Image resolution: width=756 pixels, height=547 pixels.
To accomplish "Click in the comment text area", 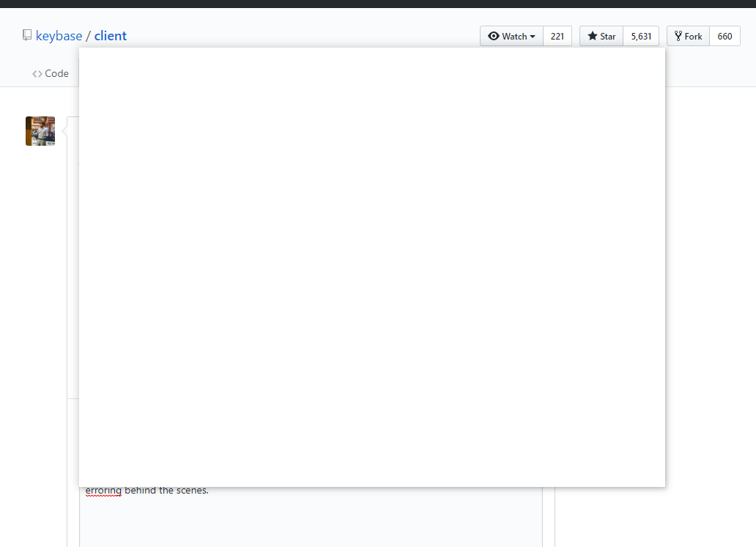I will pyautogui.click(x=311, y=517).
